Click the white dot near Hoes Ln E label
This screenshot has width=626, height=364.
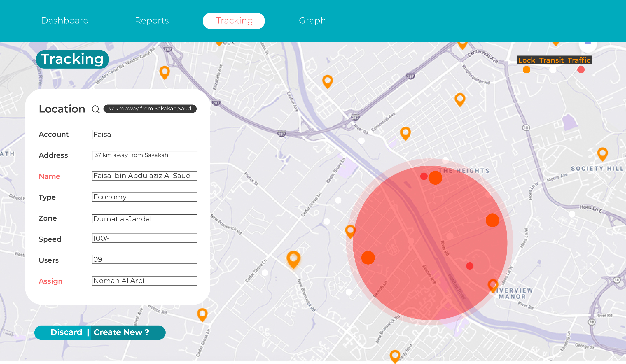tap(572, 214)
